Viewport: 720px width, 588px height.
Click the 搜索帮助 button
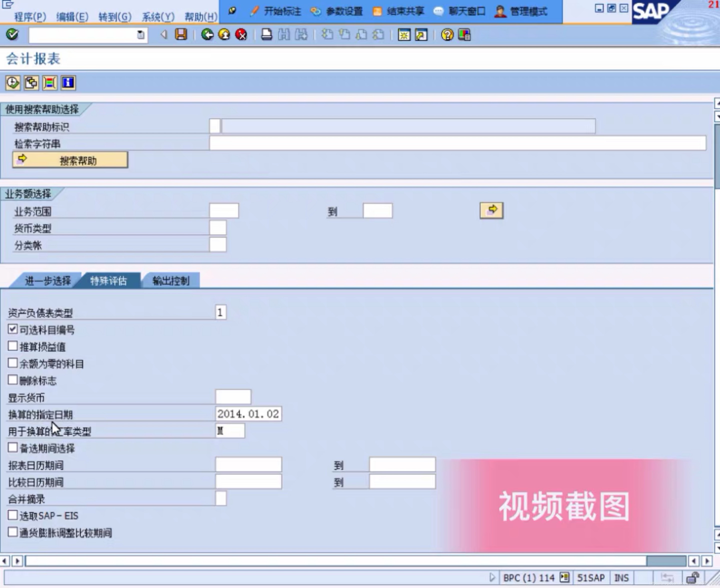[x=70, y=160]
